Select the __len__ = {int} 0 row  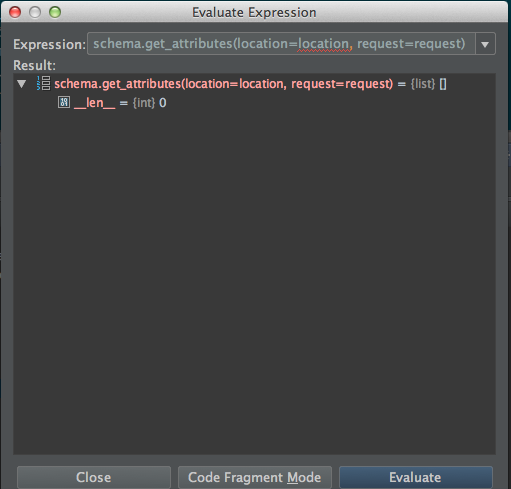(x=254, y=103)
